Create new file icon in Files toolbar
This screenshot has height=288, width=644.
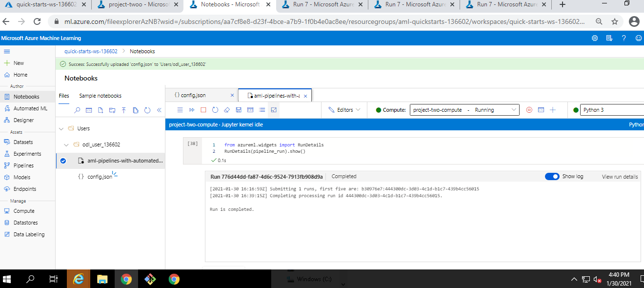coord(101,110)
